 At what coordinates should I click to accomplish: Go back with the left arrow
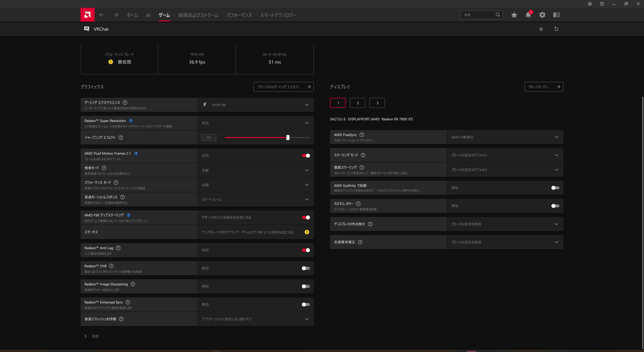coord(101,14)
